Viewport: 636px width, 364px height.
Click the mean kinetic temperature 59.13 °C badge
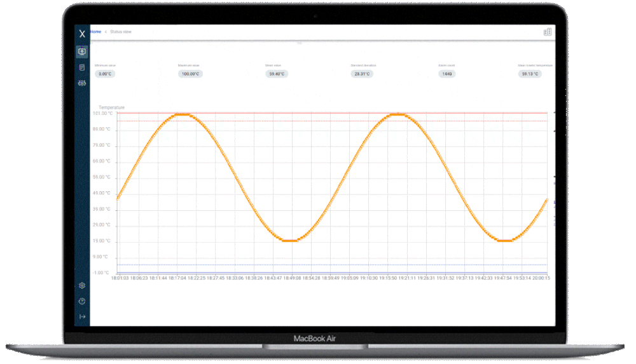530,74
